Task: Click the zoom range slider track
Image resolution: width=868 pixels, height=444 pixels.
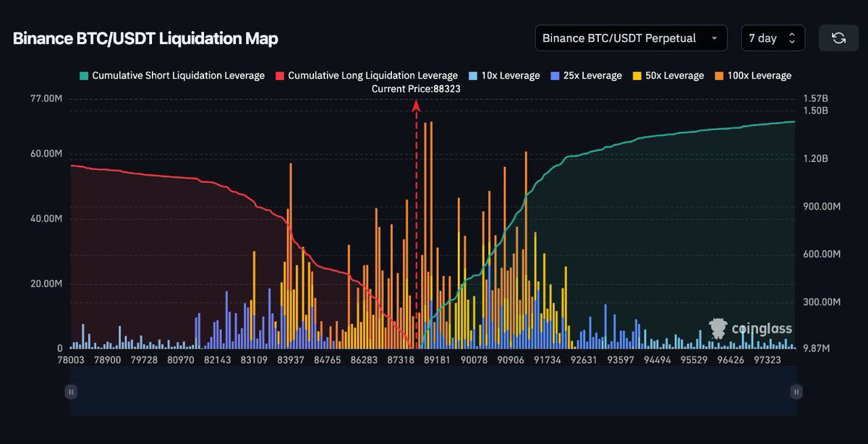Action: coord(434,390)
